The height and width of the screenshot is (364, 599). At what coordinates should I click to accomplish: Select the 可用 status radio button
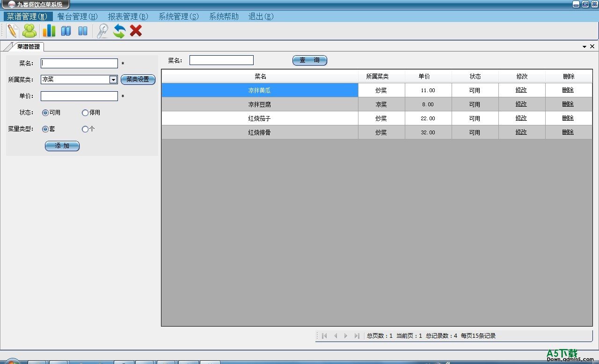pyautogui.click(x=45, y=113)
